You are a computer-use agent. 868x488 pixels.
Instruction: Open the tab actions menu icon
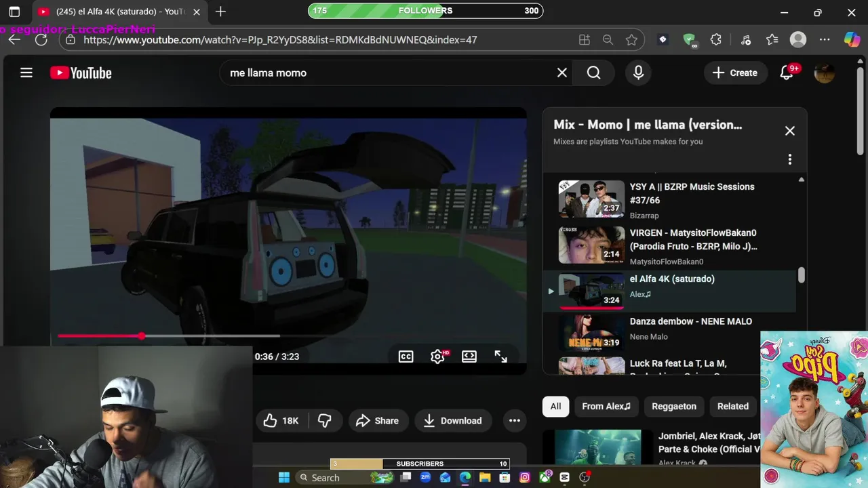pyautogui.click(x=14, y=12)
